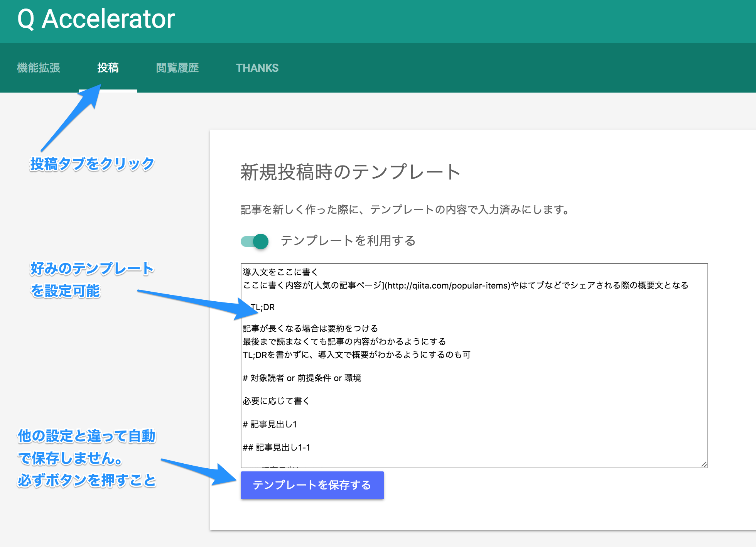Go to the THANKS tab
Image resolution: width=756 pixels, height=547 pixels.
[257, 68]
